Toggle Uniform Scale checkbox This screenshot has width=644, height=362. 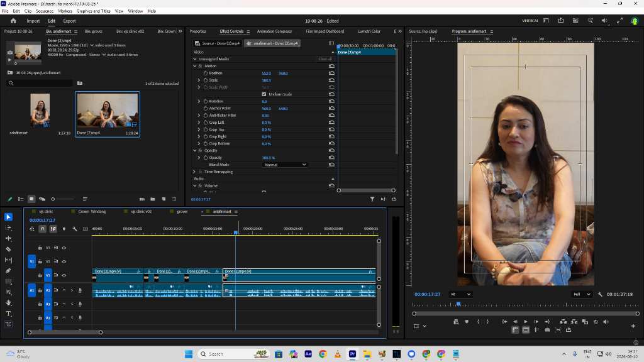[264, 94]
